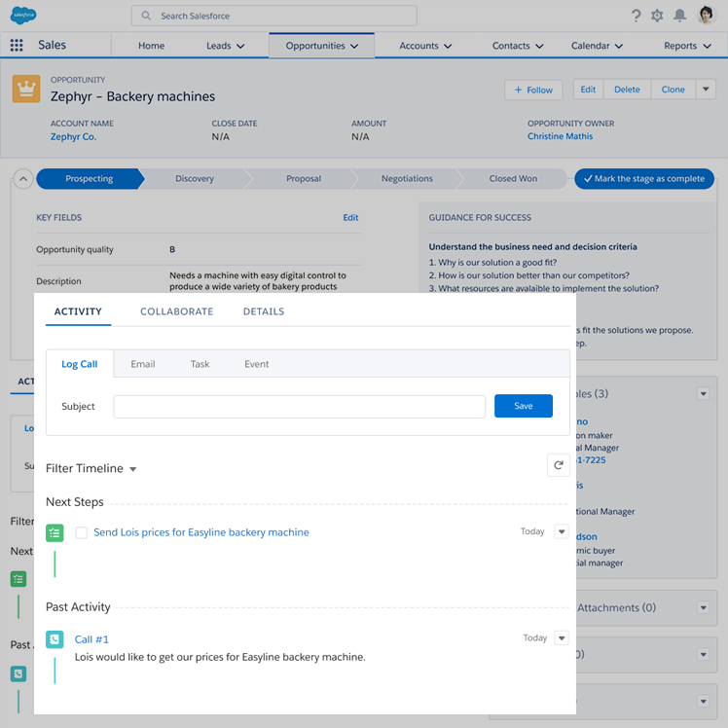This screenshot has height=728, width=728.
Task: Select the Proposal stage in path
Action: click(x=304, y=179)
